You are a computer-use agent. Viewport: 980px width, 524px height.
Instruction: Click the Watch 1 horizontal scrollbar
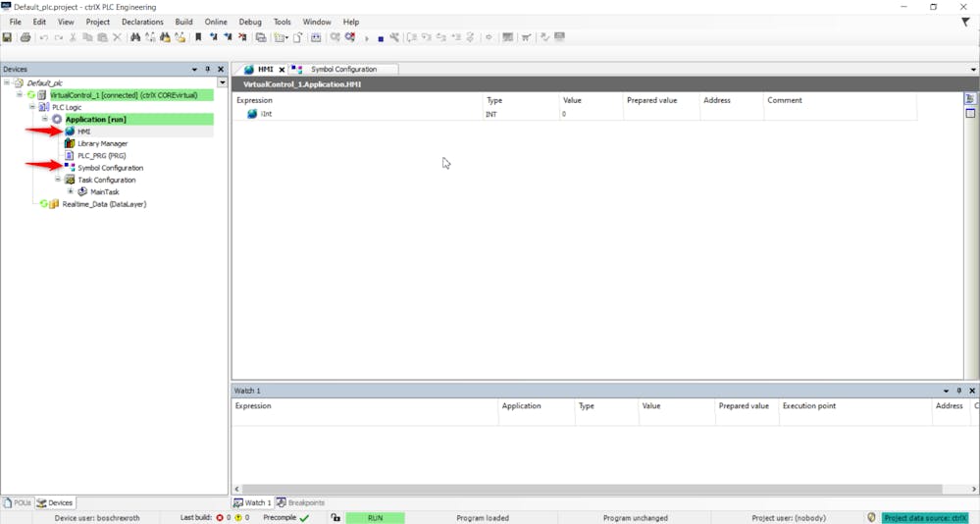pos(592,489)
